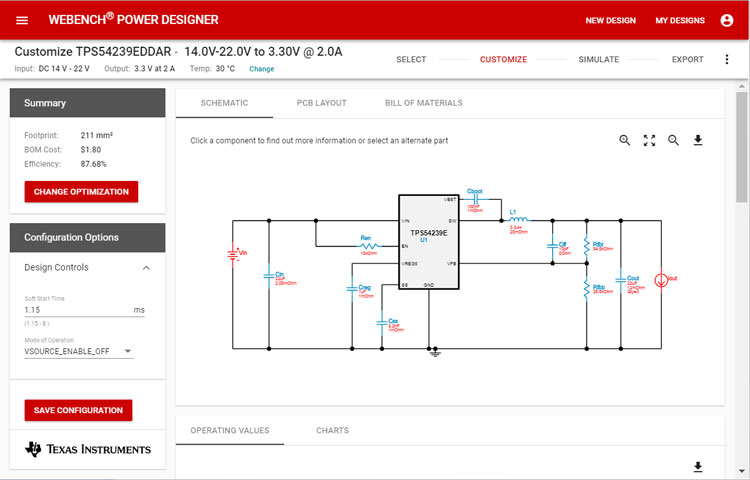Click the TPS54239E chip in the schematic
The height and width of the screenshot is (480, 750).
[428, 241]
